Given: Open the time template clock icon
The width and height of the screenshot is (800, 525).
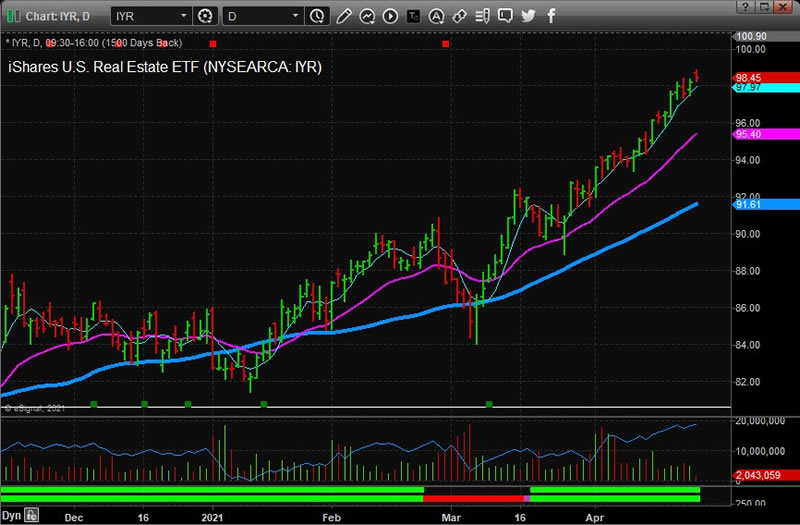Looking at the screenshot, I should (317, 16).
